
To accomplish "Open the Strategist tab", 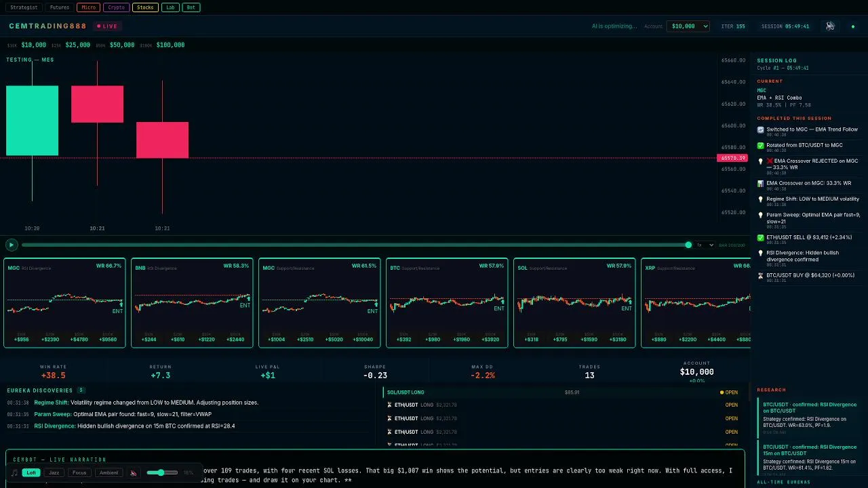I will pos(24,7).
